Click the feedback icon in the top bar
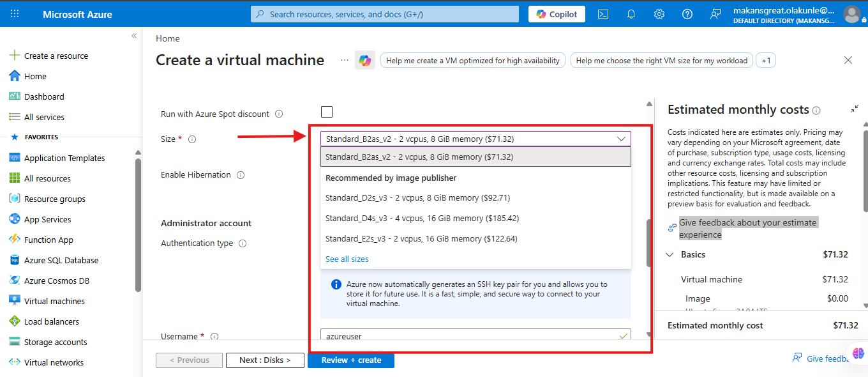 point(715,14)
